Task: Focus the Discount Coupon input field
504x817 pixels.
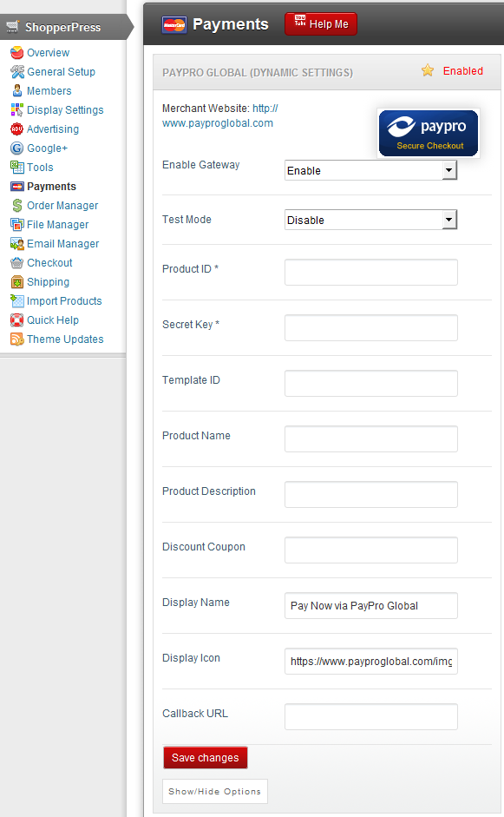Action: [370, 550]
